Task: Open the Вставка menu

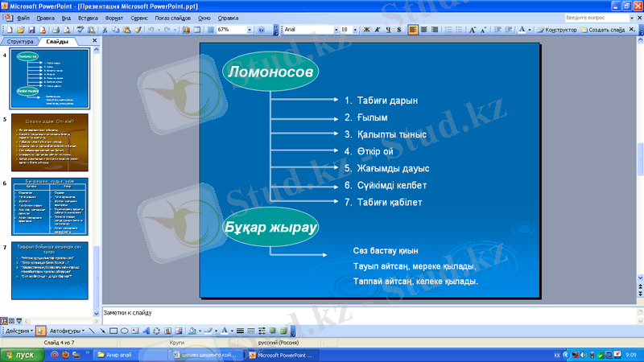Action: (89, 16)
